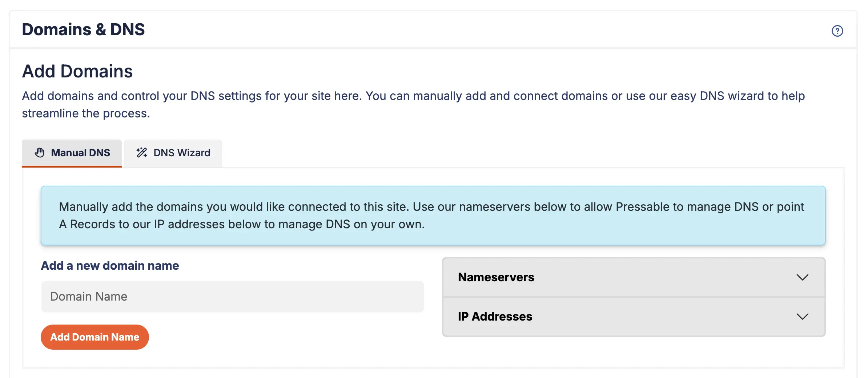The height and width of the screenshot is (378, 868).
Task: Click the chevron beside IP Addresses
Action: (x=803, y=316)
